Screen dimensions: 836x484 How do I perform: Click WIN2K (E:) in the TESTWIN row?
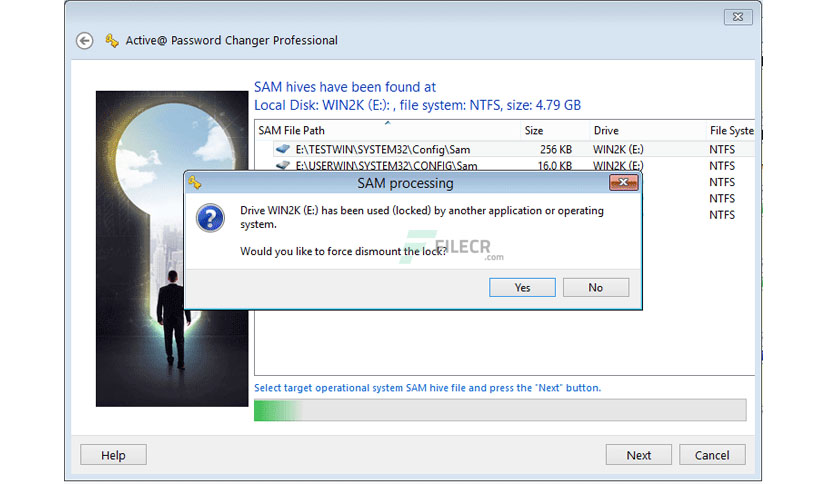(618, 149)
